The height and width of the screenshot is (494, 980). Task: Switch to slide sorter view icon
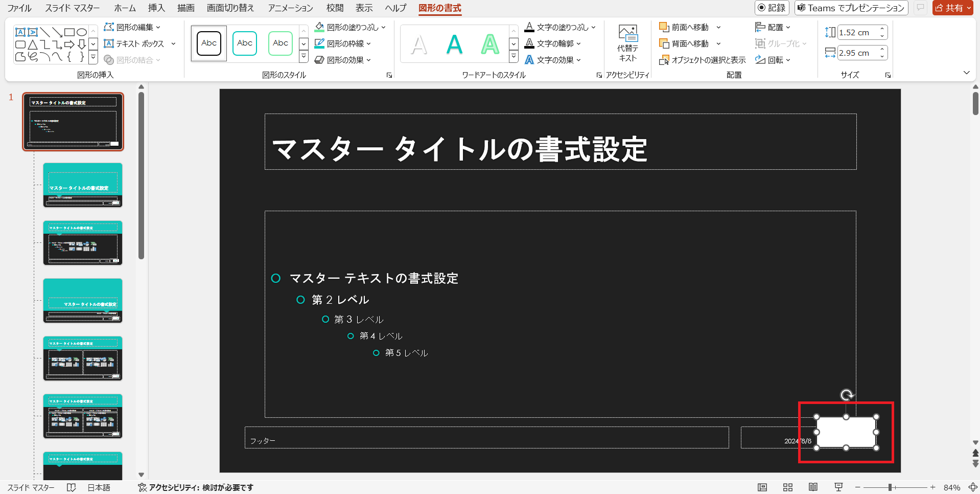tap(788, 487)
